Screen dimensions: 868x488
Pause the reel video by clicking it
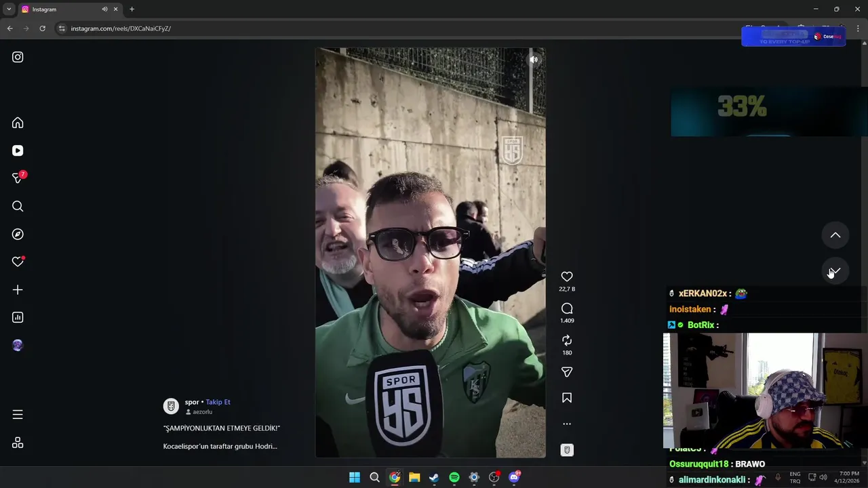point(430,252)
